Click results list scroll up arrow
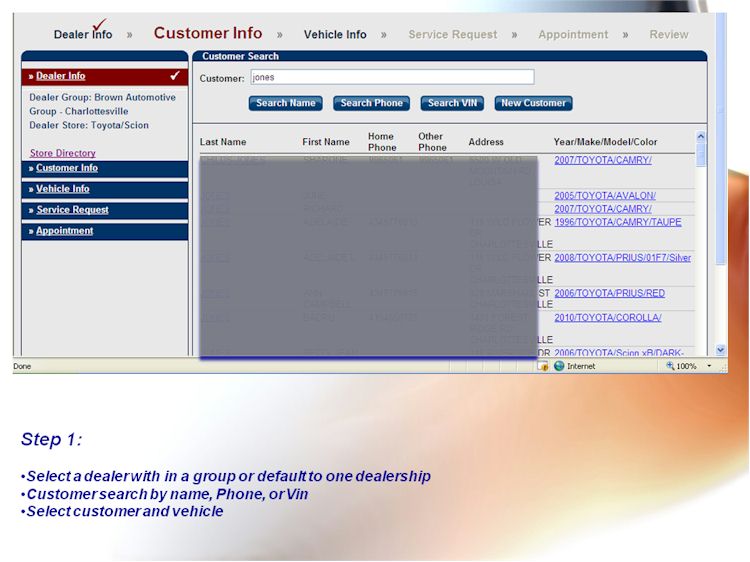 (x=701, y=136)
